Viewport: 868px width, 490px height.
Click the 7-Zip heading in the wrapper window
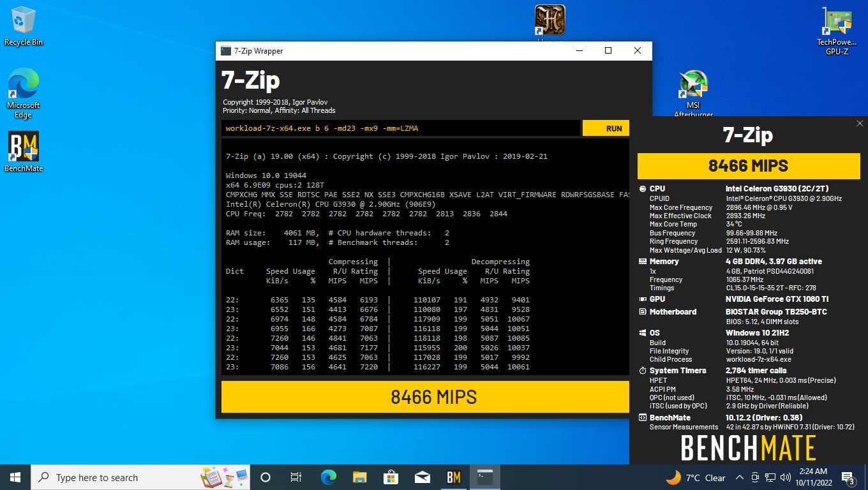pos(250,80)
